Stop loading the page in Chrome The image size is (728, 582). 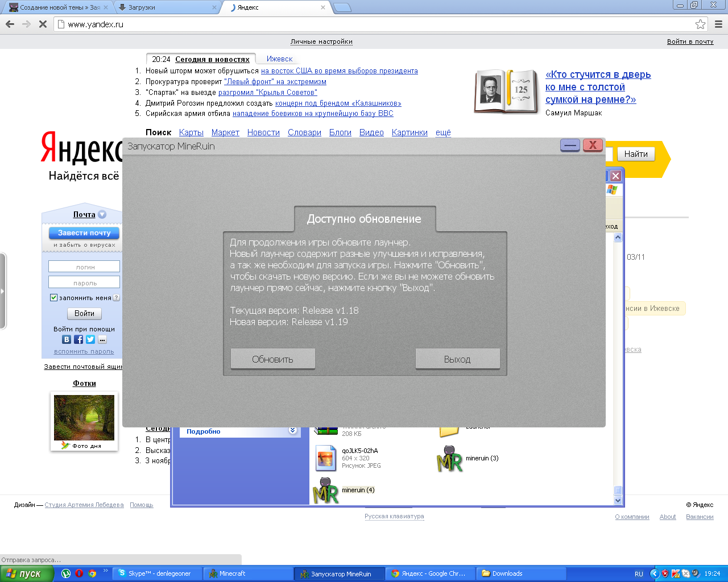point(43,24)
